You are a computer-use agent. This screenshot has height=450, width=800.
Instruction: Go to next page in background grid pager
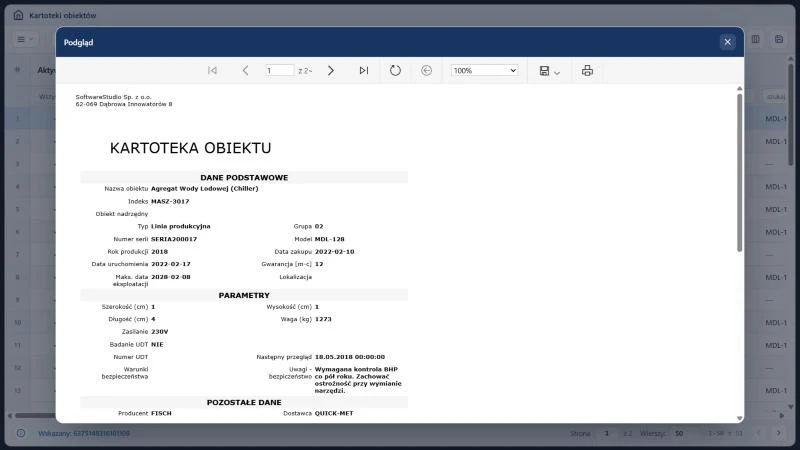click(x=779, y=433)
